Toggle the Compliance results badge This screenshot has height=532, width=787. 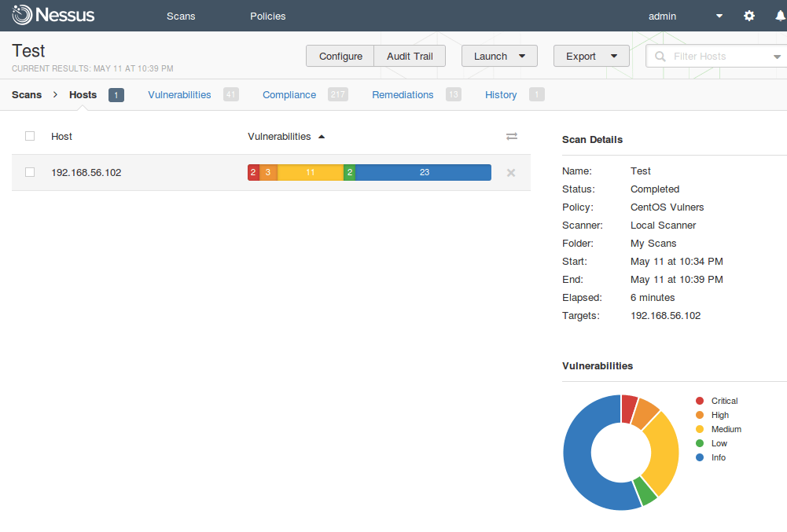pos(337,94)
